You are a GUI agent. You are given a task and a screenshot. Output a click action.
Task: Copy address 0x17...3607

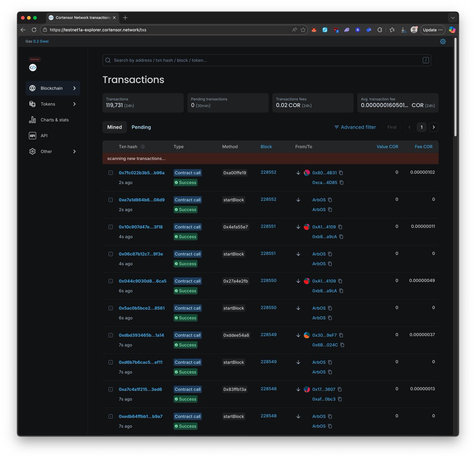point(340,390)
